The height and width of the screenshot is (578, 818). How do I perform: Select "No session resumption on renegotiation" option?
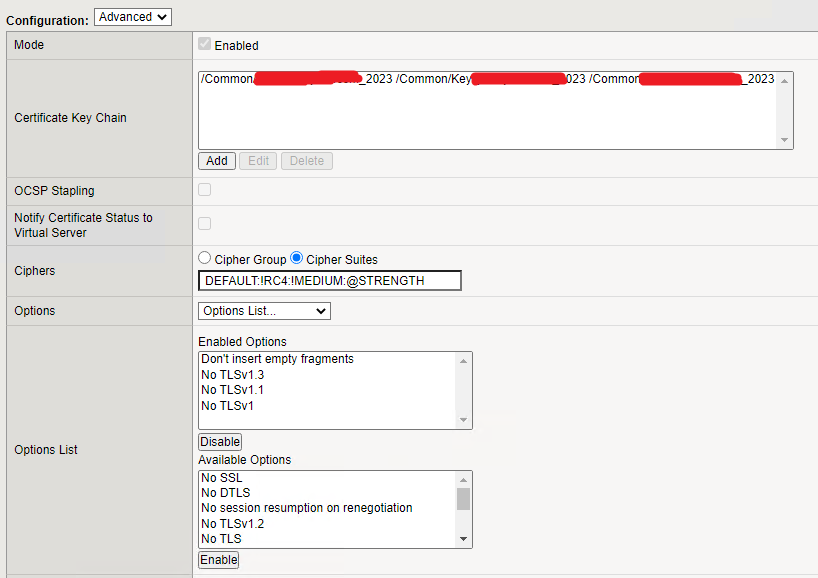307,508
